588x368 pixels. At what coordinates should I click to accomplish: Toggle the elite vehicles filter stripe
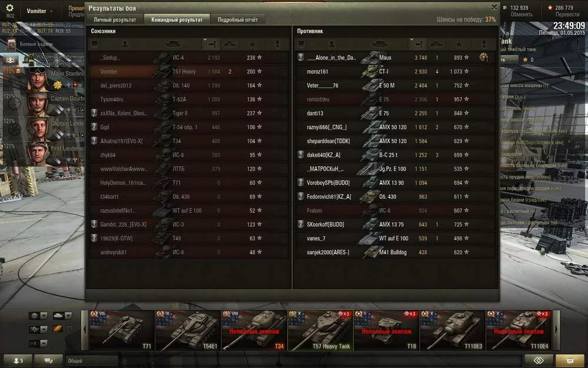coord(57,329)
